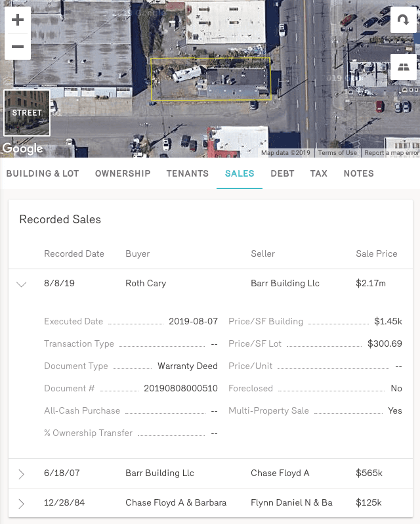Open the map Terms of Use link

point(337,153)
